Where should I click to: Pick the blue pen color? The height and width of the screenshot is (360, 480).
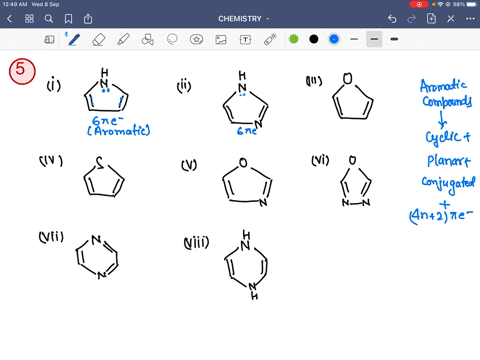tap(334, 39)
